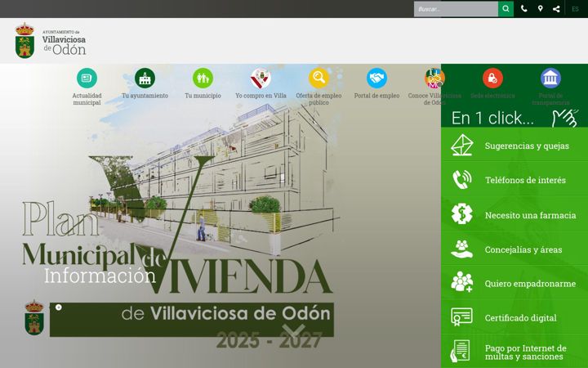The image size is (588, 368).
Task: Click the Concejalías hand-with-people icon
Action: coord(462,249)
